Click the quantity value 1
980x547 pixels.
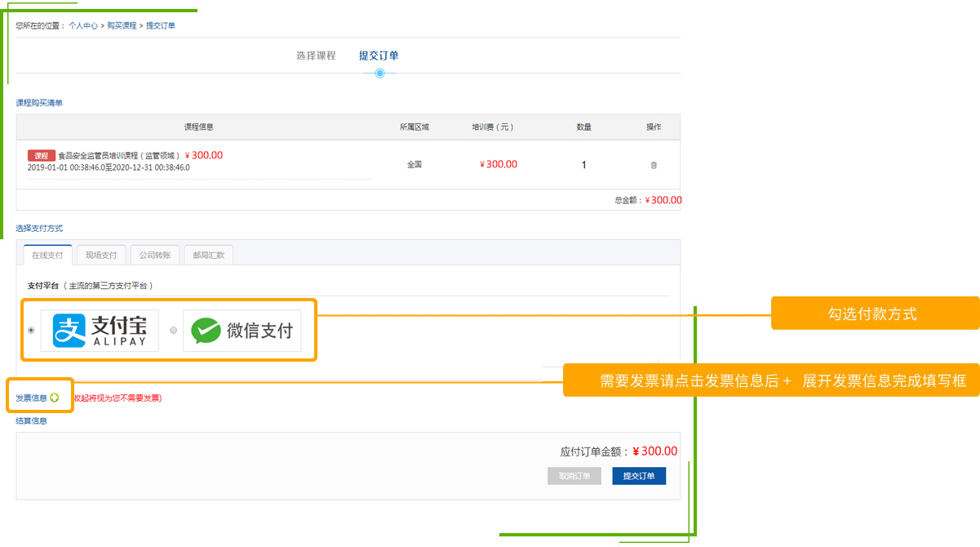(x=583, y=165)
